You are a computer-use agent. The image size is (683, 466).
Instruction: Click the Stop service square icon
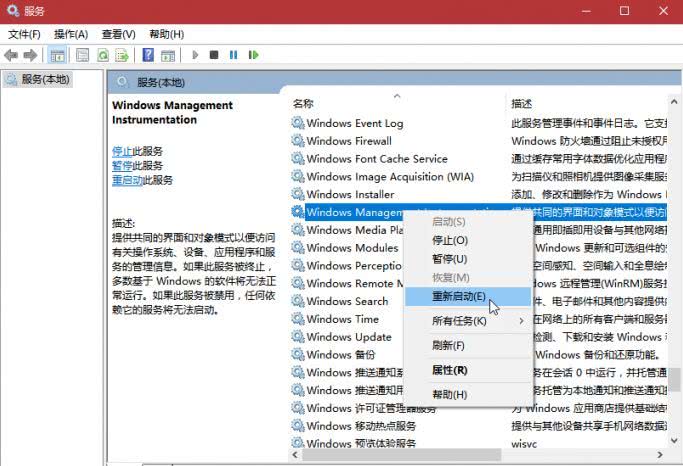(x=214, y=55)
